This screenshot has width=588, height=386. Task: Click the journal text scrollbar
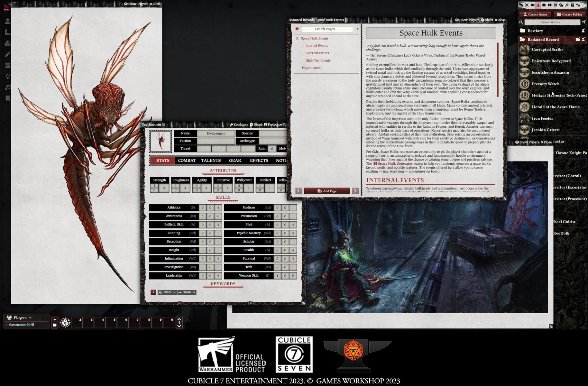pos(498,70)
